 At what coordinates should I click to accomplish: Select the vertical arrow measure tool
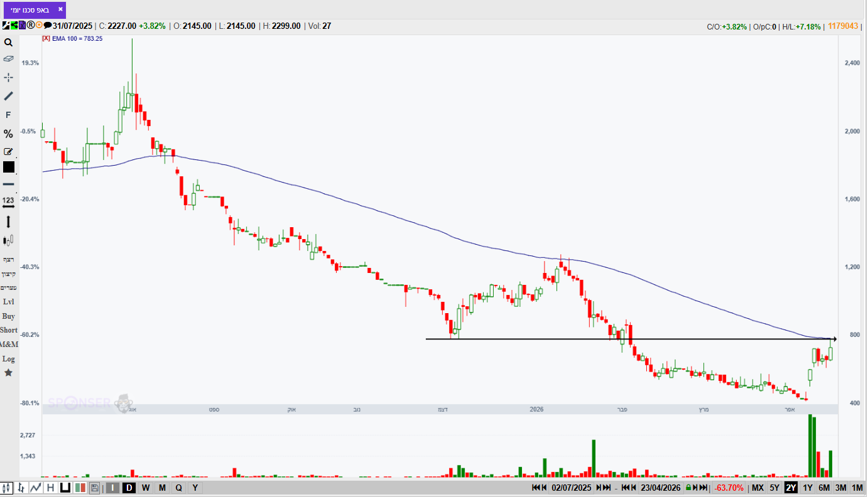click(x=8, y=222)
